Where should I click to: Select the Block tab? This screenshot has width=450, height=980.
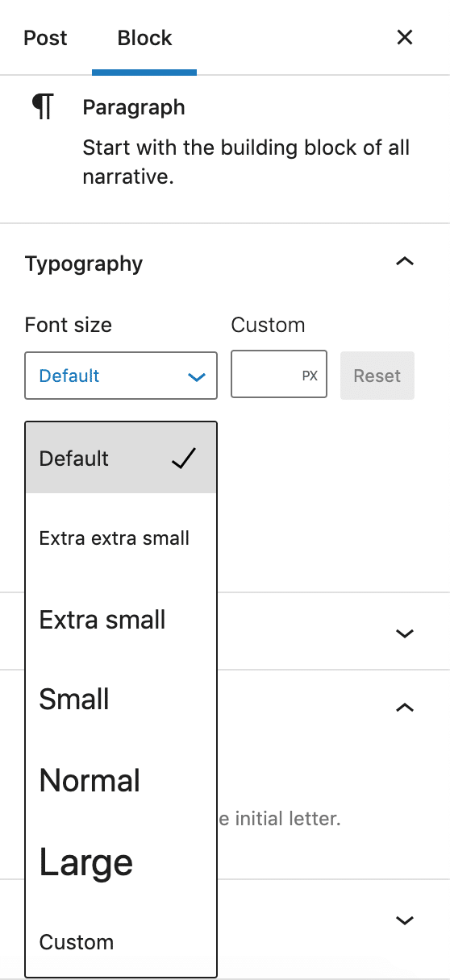[144, 38]
